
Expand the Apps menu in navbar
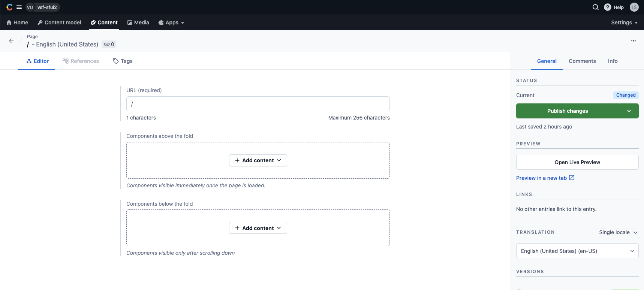point(171,22)
